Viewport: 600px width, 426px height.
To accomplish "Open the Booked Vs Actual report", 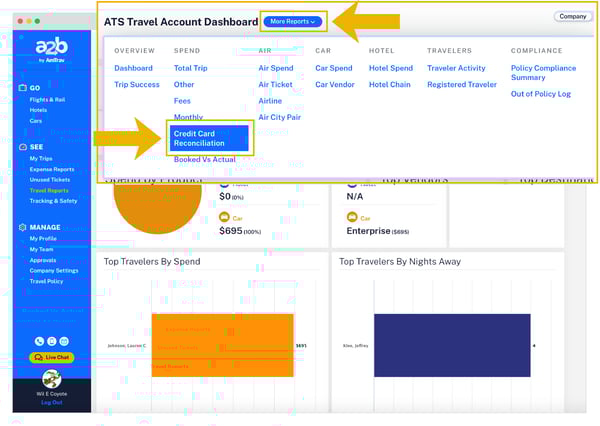I will tap(204, 159).
